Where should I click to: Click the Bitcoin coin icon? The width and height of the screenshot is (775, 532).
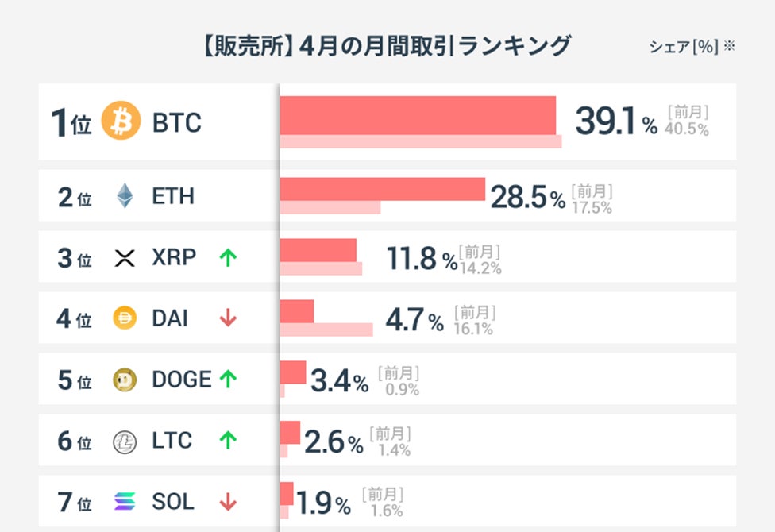coord(121,121)
